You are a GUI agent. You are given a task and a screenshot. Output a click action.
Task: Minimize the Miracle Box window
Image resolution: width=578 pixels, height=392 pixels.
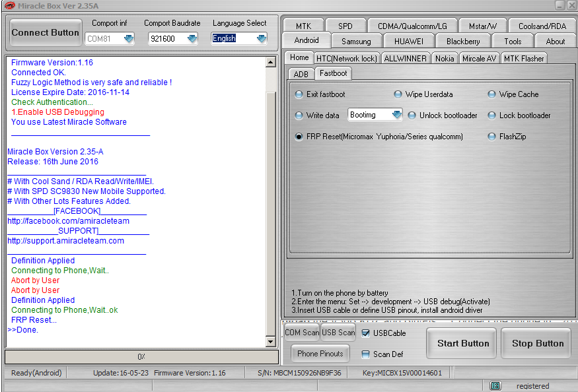[x=560, y=5]
